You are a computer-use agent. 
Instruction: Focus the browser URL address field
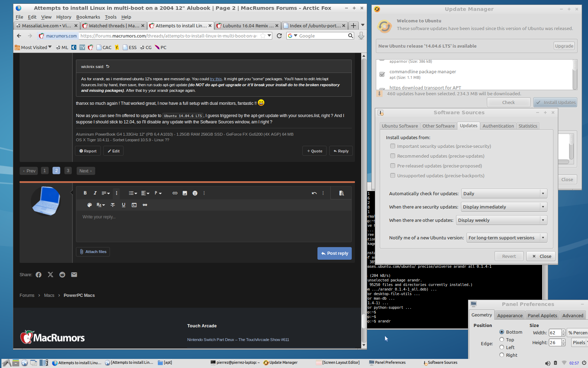(169, 36)
